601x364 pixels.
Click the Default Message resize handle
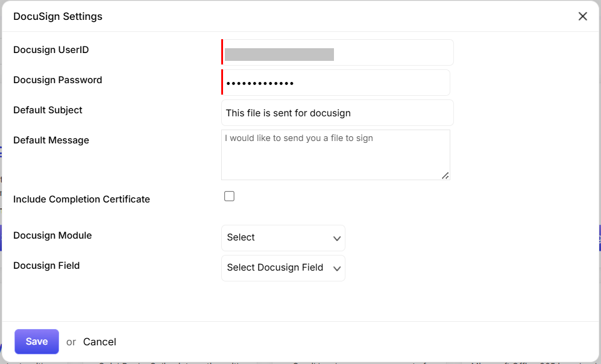click(445, 175)
